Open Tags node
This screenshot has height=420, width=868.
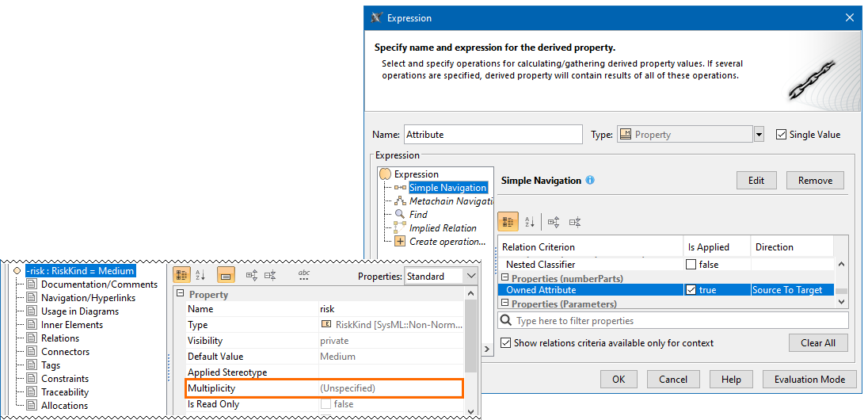tap(51, 365)
